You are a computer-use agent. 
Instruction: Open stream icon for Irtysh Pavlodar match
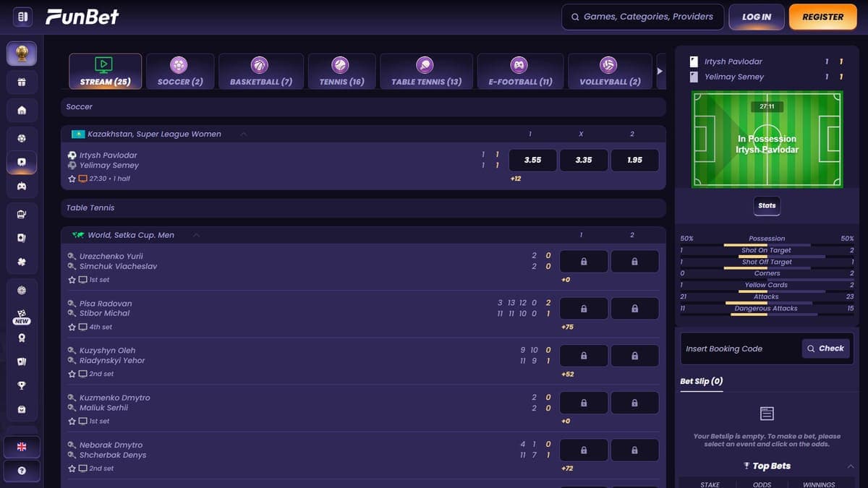(82, 179)
